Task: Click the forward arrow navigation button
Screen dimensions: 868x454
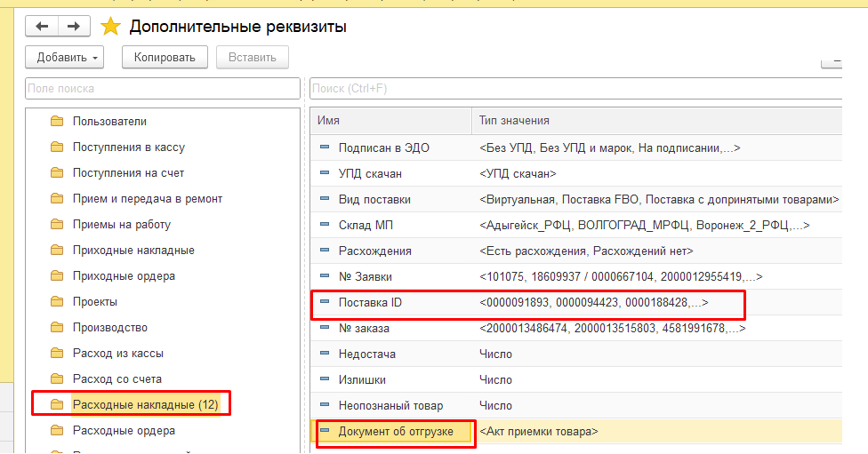Action: 74,26
